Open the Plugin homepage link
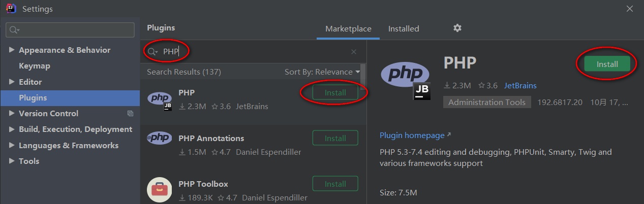The height and width of the screenshot is (204, 644). click(x=415, y=135)
